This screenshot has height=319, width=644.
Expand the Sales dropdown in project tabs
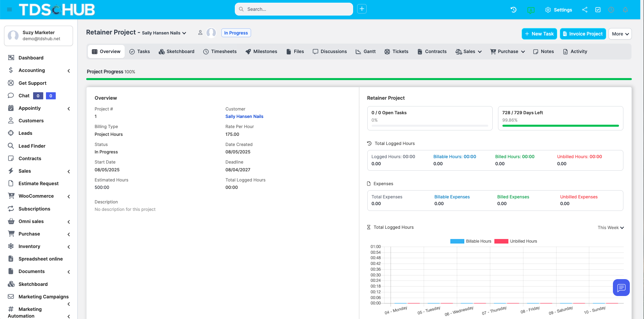pyautogui.click(x=468, y=52)
